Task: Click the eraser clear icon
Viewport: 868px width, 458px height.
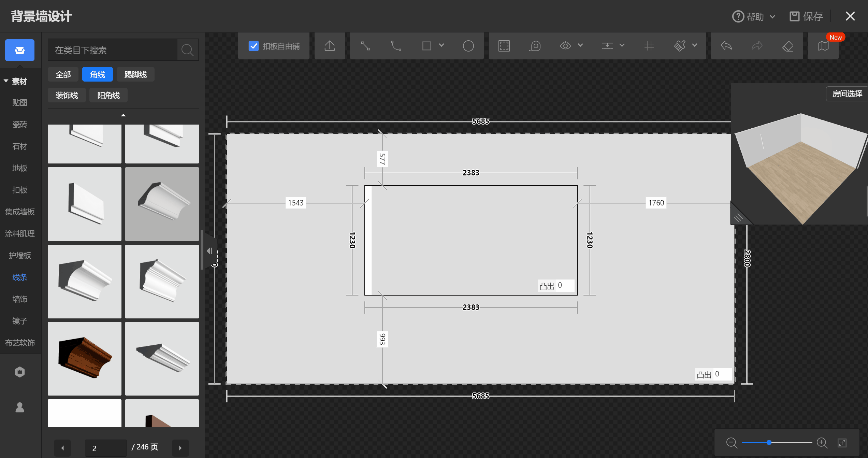Action: 787,46
